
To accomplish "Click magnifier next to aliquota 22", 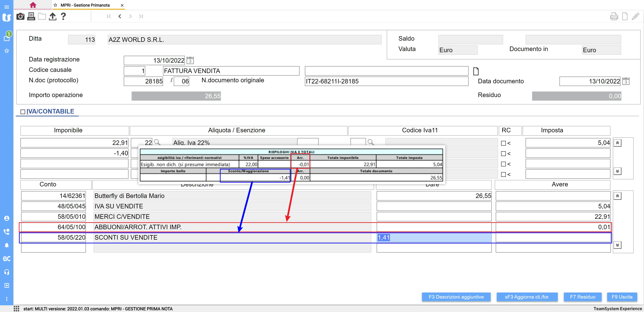I will (x=157, y=142).
